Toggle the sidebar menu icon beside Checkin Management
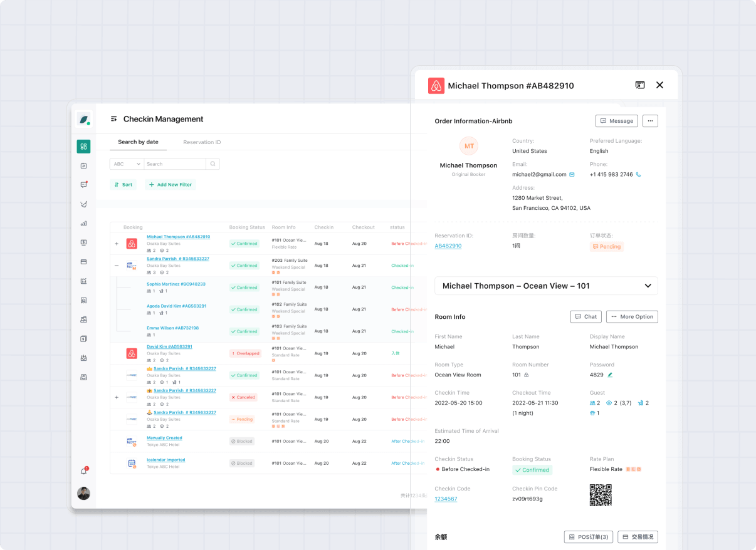The image size is (756, 550). [113, 119]
